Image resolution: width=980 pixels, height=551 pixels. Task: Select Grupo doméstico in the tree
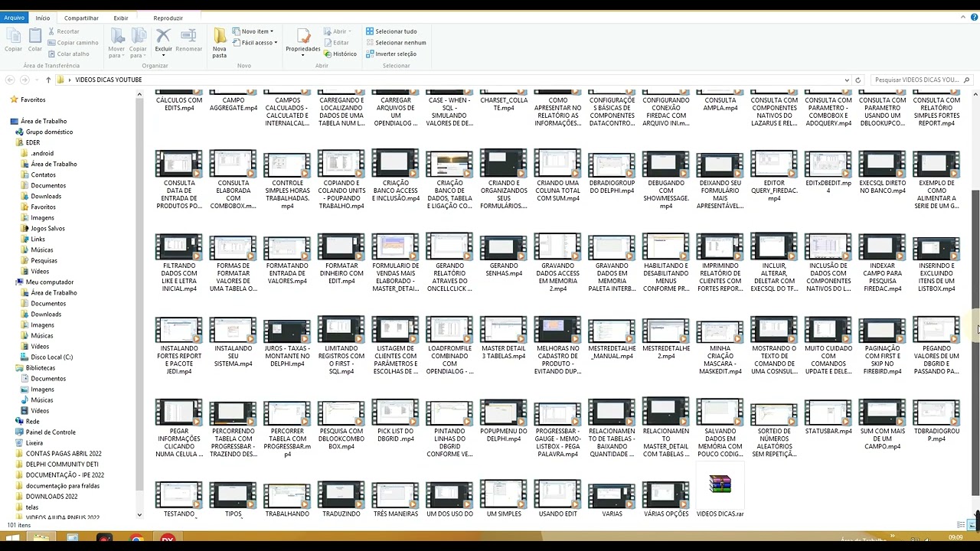[x=49, y=132]
